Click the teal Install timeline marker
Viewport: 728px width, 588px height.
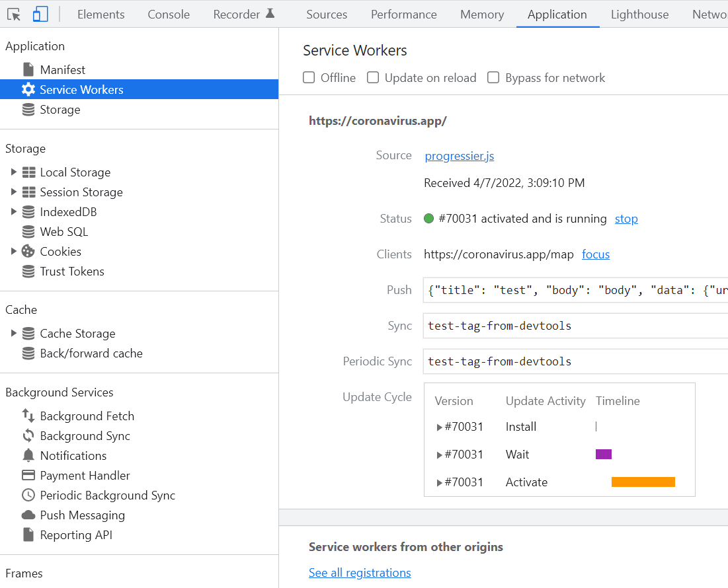click(x=596, y=427)
